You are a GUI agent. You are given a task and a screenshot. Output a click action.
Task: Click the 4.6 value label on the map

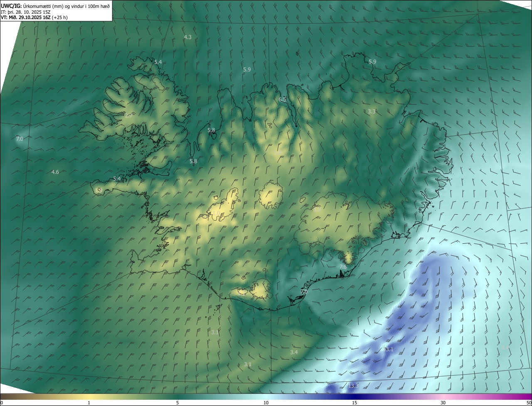(x=55, y=172)
